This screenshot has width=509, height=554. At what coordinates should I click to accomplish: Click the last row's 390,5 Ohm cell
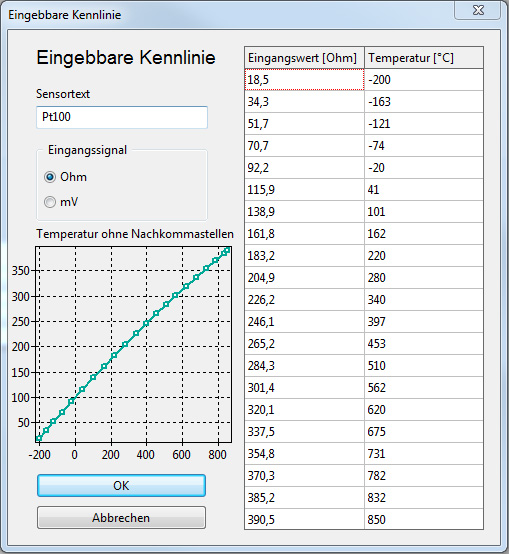click(304, 519)
